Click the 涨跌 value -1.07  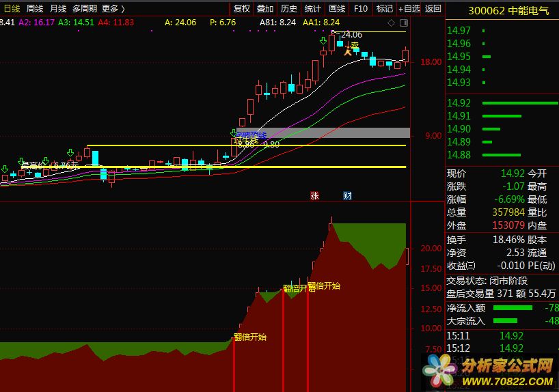tap(513, 186)
